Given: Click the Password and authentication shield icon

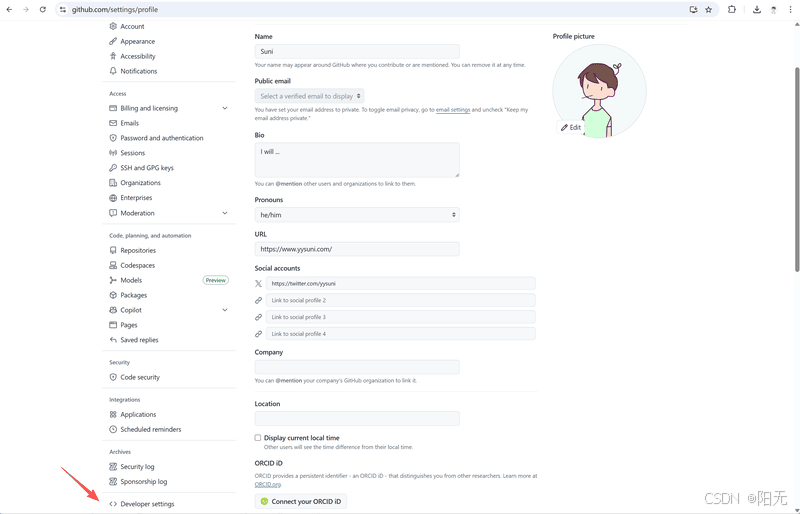Looking at the screenshot, I should click(113, 138).
